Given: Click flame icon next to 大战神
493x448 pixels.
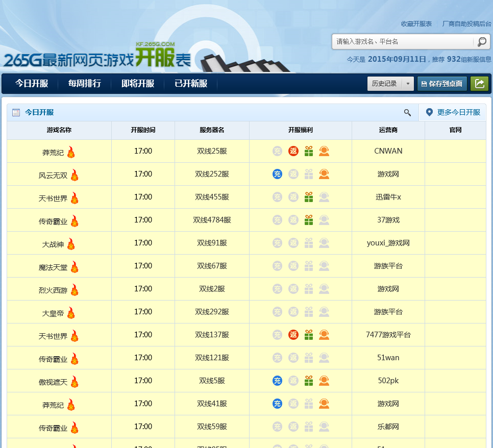Looking at the screenshot, I should coord(71,244).
